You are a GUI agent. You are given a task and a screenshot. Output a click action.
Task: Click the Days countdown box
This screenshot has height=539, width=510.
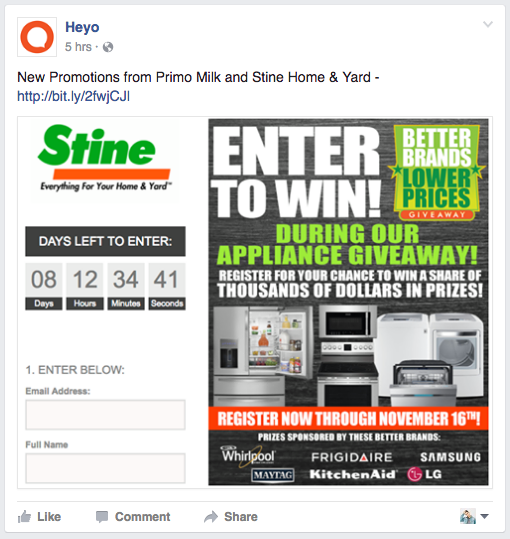pos(44,287)
